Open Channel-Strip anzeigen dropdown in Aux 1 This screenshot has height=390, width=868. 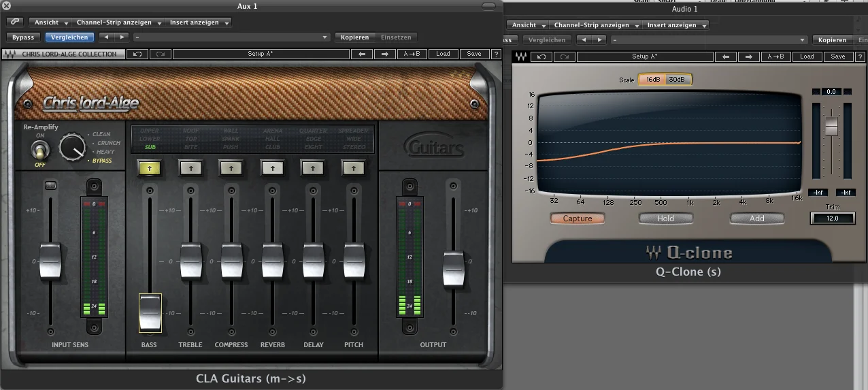120,22
